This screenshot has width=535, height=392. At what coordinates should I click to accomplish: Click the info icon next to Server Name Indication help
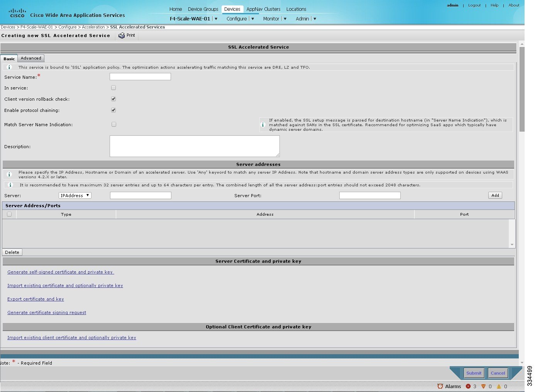[263, 125]
